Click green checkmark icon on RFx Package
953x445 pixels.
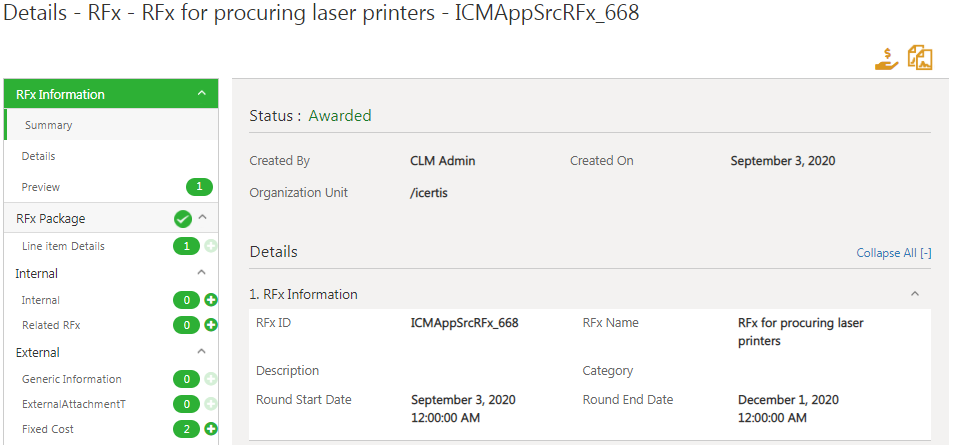point(182,218)
